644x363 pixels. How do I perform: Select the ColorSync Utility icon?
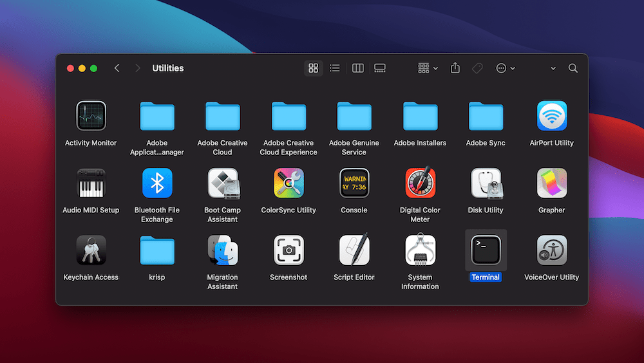tap(289, 183)
